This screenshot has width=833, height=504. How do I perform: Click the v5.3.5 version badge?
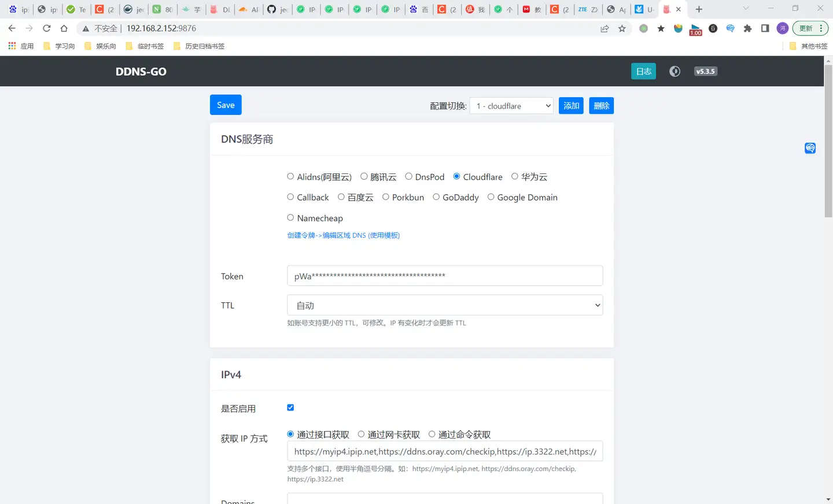(x=705, y=71)
